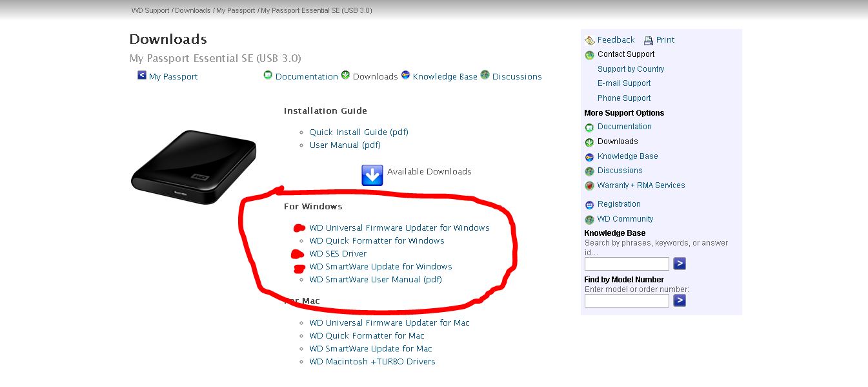Open sidebar Downloads link

click(x=618, y=141)
